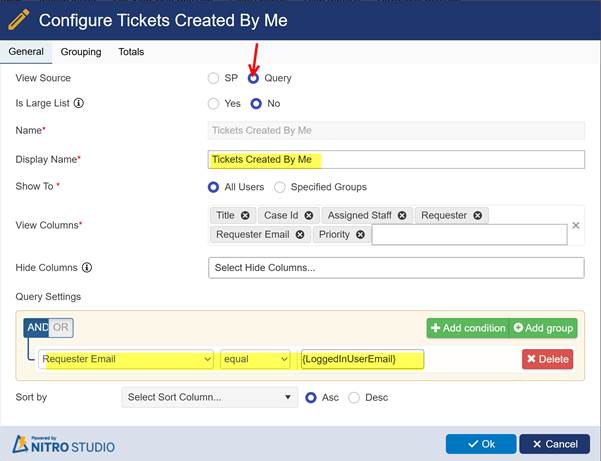Expand the Select Sort Column dropdown

click(209, 397)
